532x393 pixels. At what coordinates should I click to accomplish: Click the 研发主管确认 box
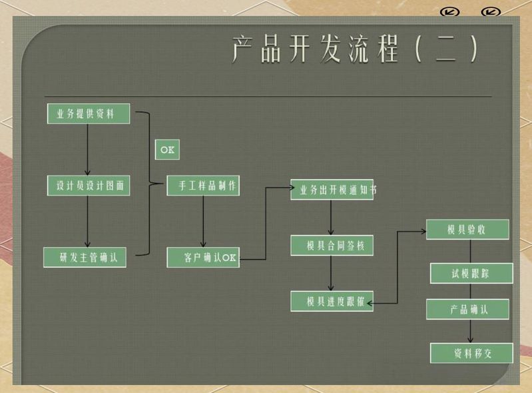click(85, 258)
